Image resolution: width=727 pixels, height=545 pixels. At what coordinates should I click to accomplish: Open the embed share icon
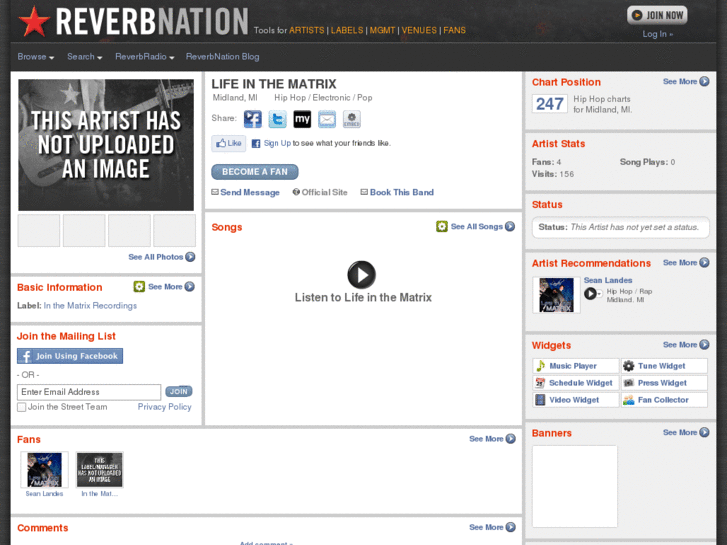click(351, 119)
